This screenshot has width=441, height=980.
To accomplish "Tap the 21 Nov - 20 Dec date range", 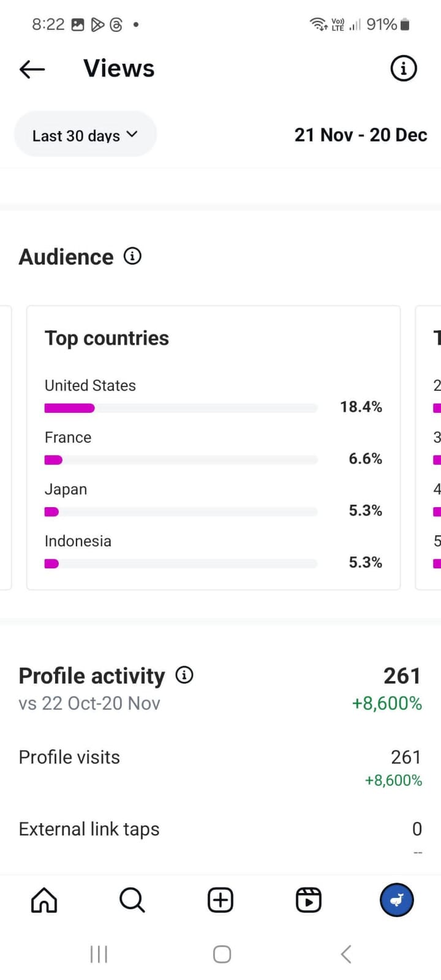I will point(360,135).
